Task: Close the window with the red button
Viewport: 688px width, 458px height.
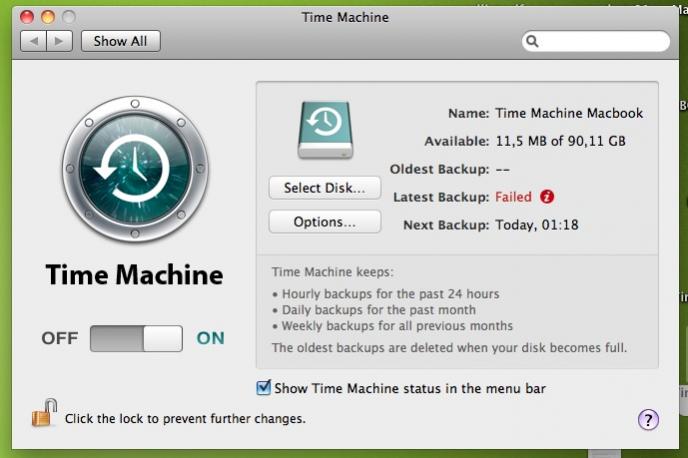Action: pyautogui.click(x=27, y=17)
